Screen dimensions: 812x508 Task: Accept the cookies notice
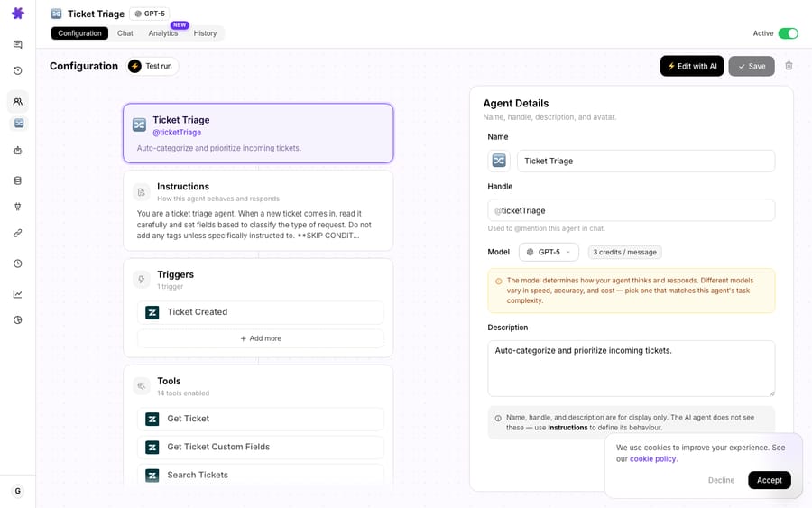[x=769, y=480]
